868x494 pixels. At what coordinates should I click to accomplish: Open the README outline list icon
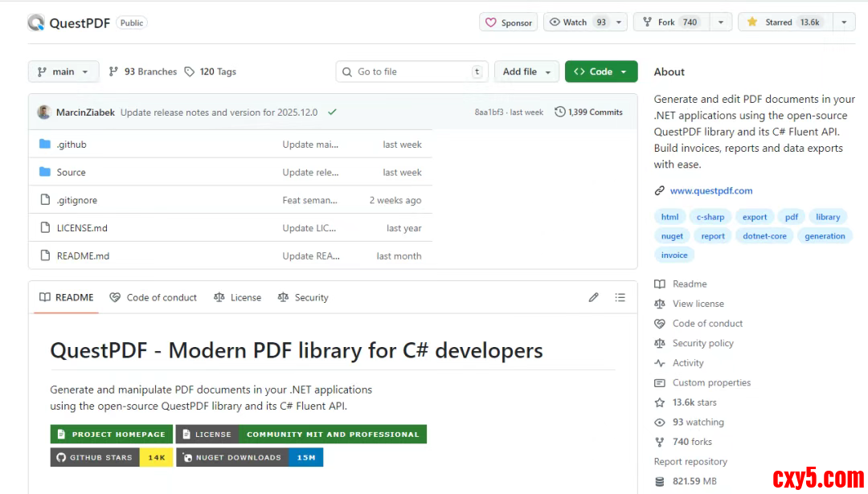(x=620, y=297)
